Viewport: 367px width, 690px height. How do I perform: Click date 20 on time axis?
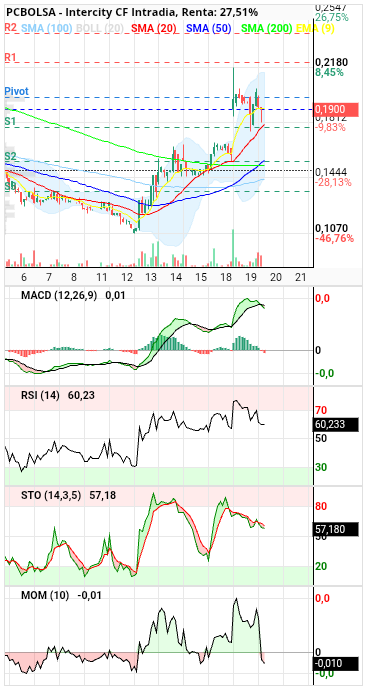276,278
